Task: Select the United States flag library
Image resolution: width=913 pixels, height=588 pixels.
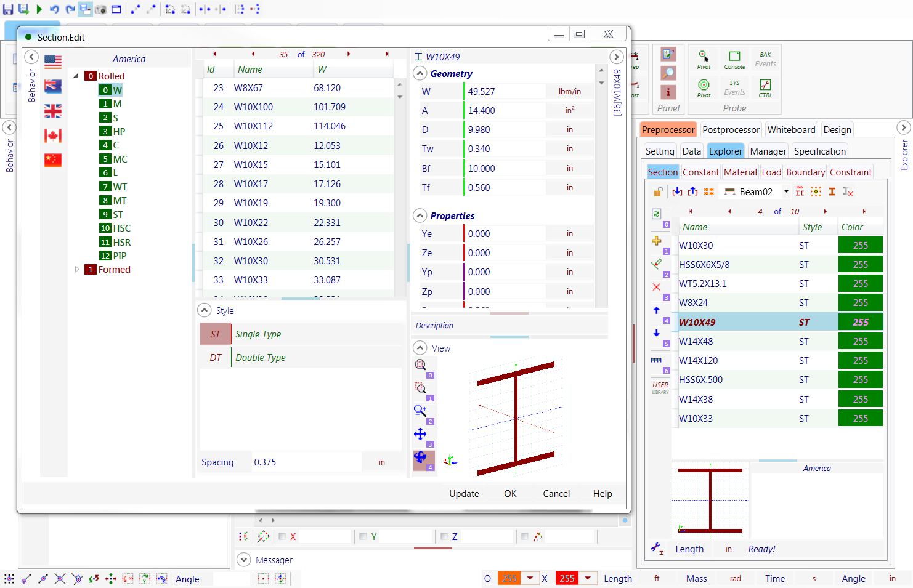Action: click(x=53, y=62)
